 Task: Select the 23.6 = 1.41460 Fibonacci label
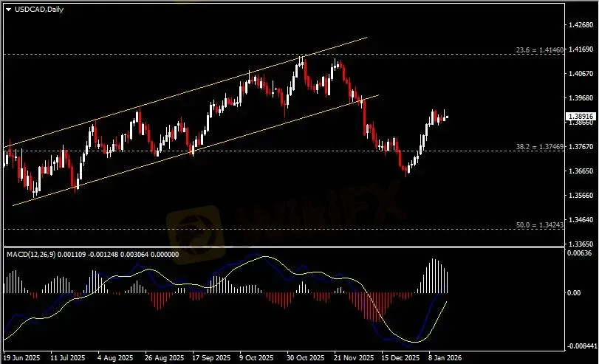[539, 51]
